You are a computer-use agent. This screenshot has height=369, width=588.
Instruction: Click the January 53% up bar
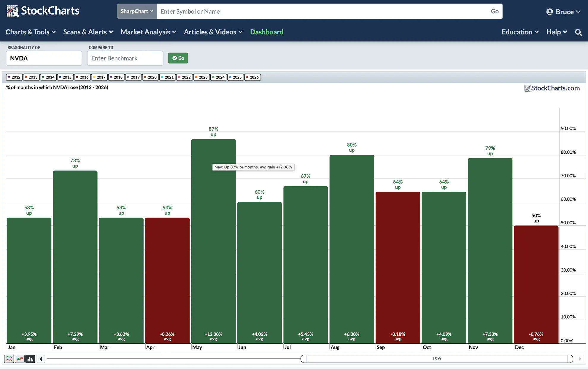(x=29, y=281)
